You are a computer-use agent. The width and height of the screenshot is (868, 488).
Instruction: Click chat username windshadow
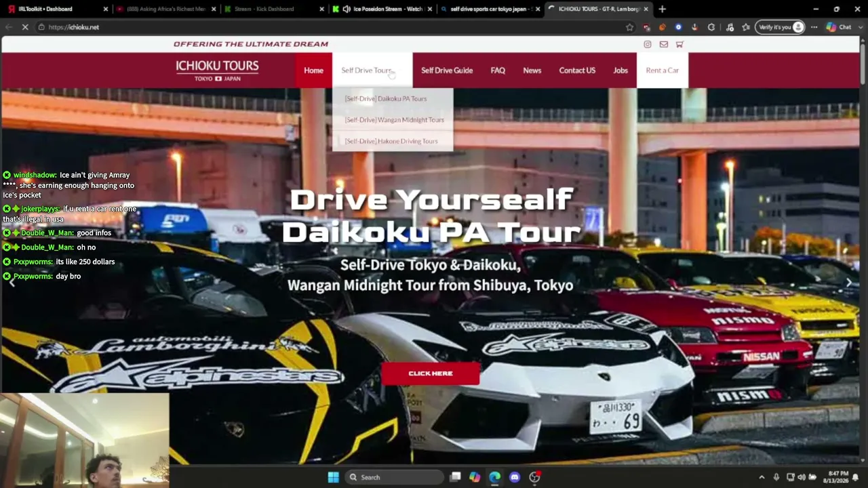point(35,175)
